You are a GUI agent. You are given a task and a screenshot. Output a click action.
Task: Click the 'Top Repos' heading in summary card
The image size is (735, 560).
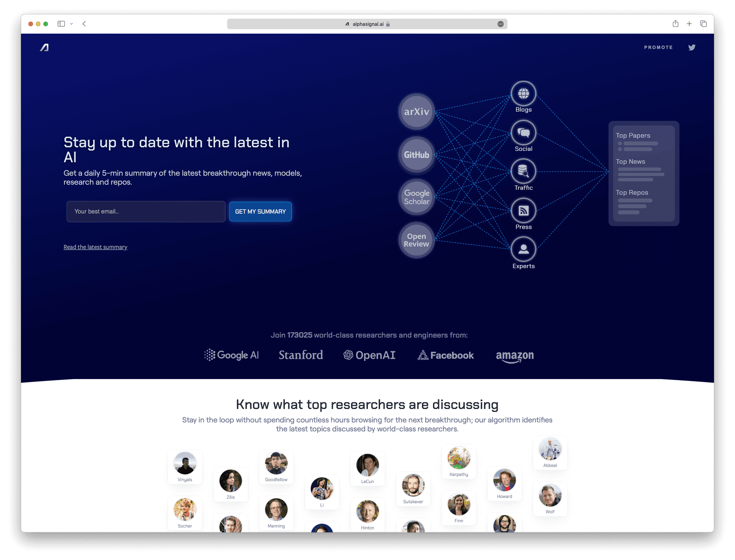[632, 192]
